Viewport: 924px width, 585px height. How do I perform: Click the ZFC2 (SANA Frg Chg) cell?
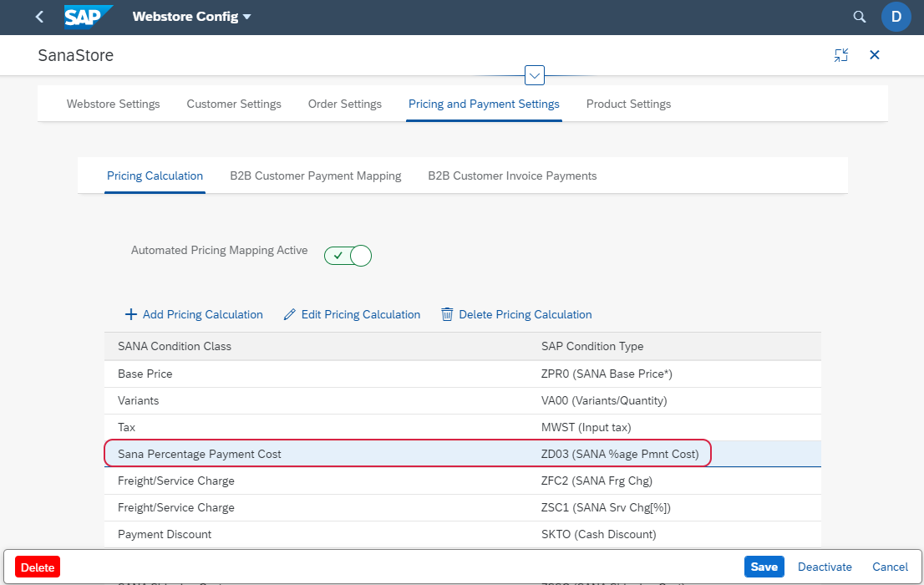[597, 481]
